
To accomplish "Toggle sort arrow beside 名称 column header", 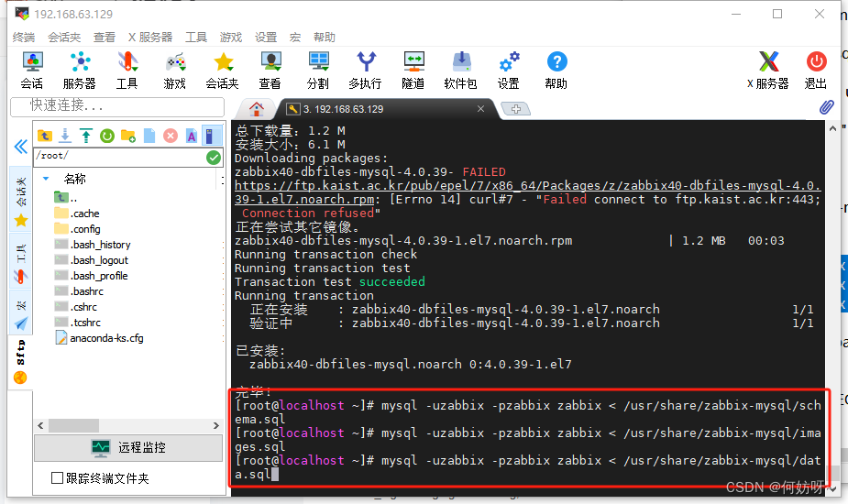I will pos(46,179).
